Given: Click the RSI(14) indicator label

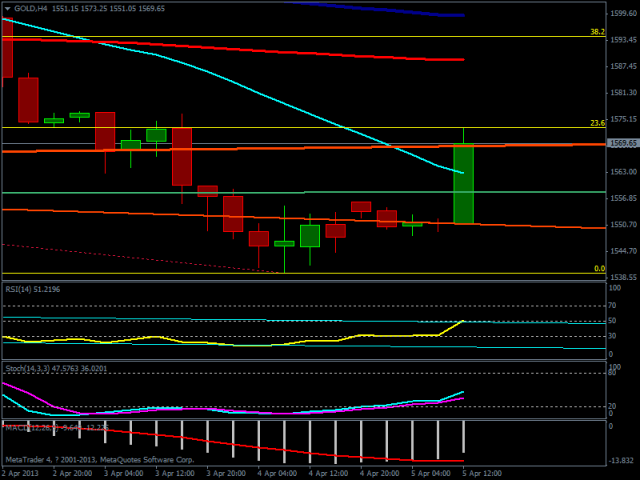Looking at the screenshot, I should click(x=33, y=289).
